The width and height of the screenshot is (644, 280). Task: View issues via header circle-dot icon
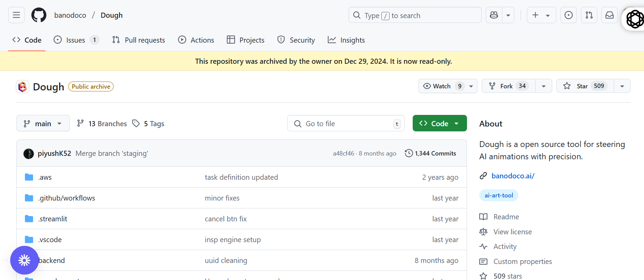coord(569,15)
